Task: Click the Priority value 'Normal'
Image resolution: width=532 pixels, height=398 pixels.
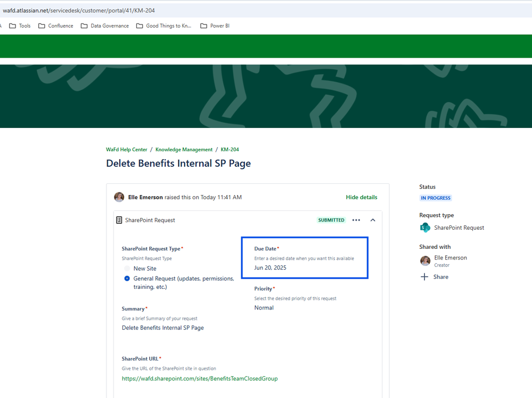Action: 264,307
